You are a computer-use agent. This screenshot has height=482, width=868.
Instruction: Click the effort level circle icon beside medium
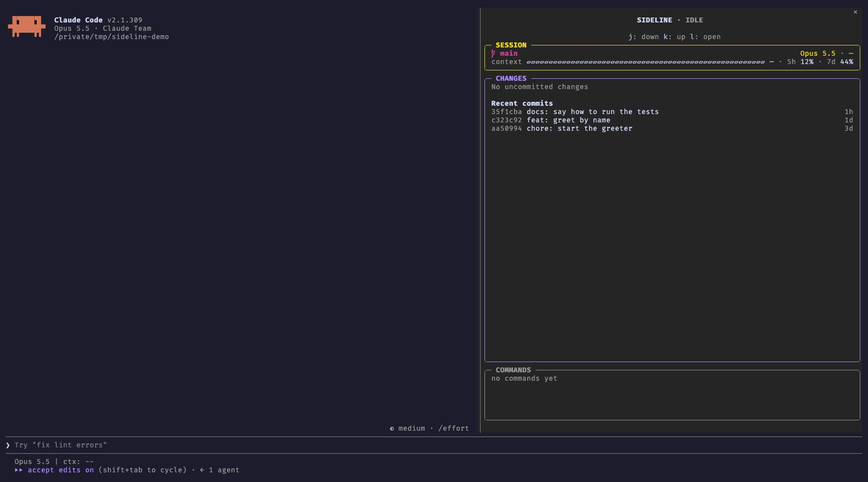392,428
